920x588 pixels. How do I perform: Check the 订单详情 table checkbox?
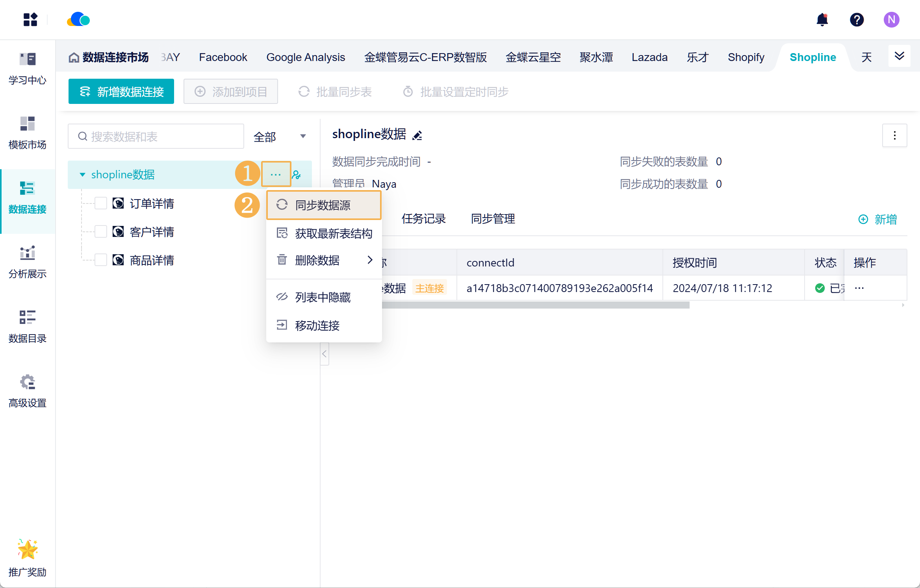tap(101, 203)
